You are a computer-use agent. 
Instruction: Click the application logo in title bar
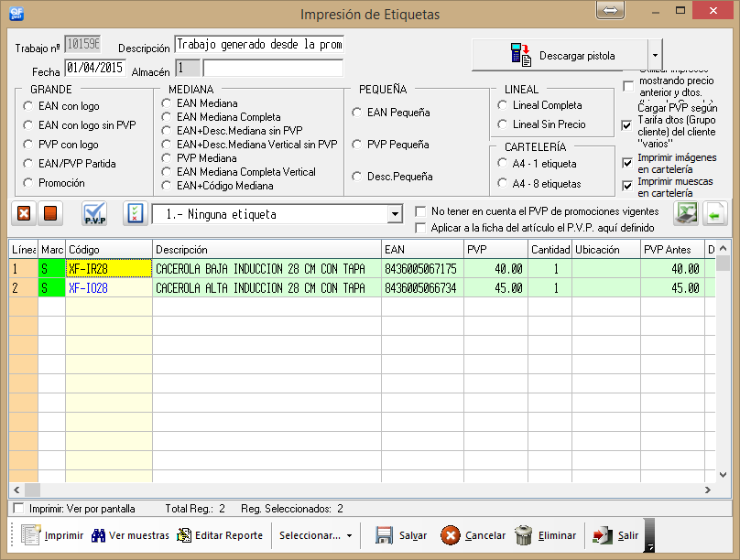point(16,13)
